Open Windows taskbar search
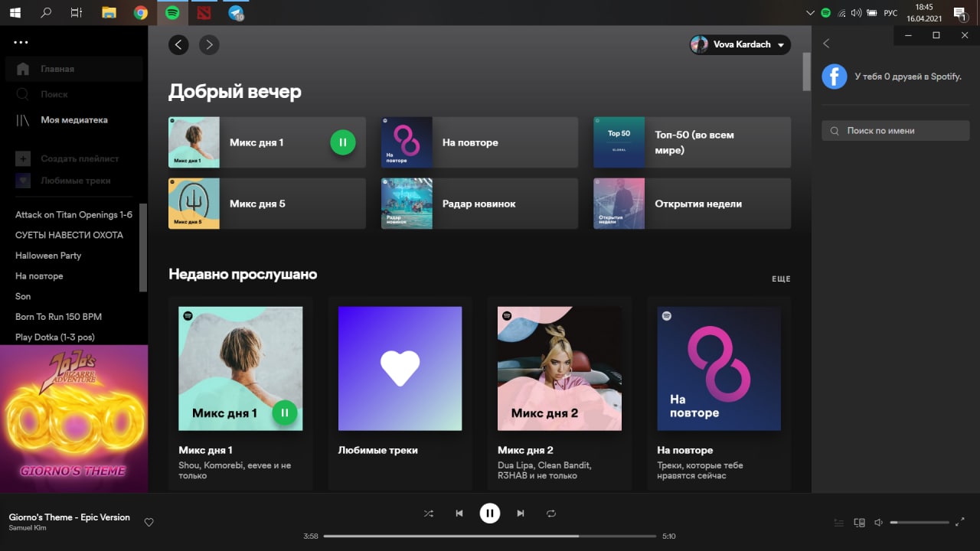This screenshot has width=980, height=551. pyautogui.click(x=46, y=12)
